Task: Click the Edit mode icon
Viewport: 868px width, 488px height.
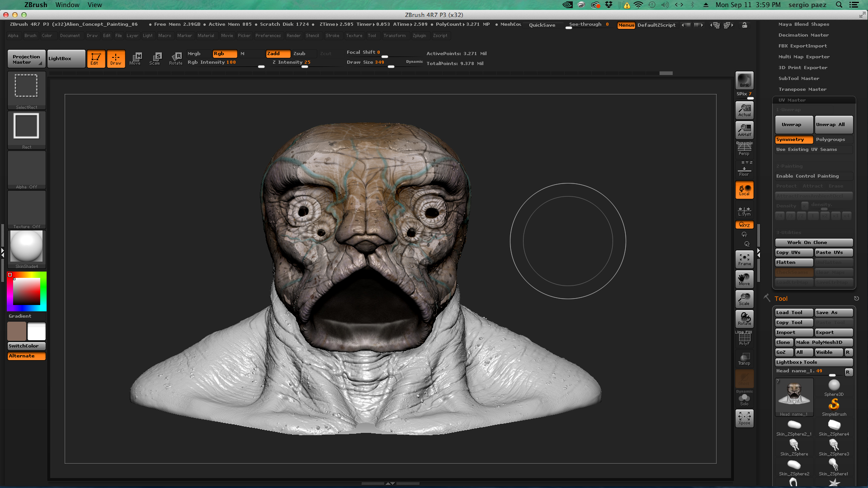Action: (96, 59)
